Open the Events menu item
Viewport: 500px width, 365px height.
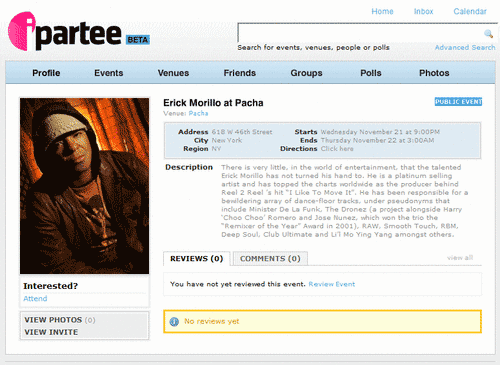(x=109, y=73)
